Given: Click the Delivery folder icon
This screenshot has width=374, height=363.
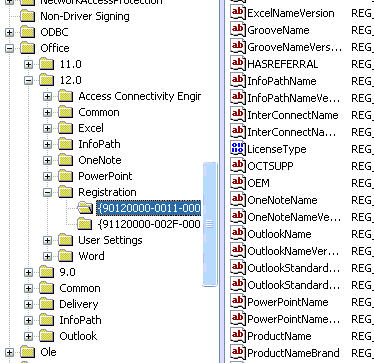Looking at the screenshot, I should click(x=47, y=304).
